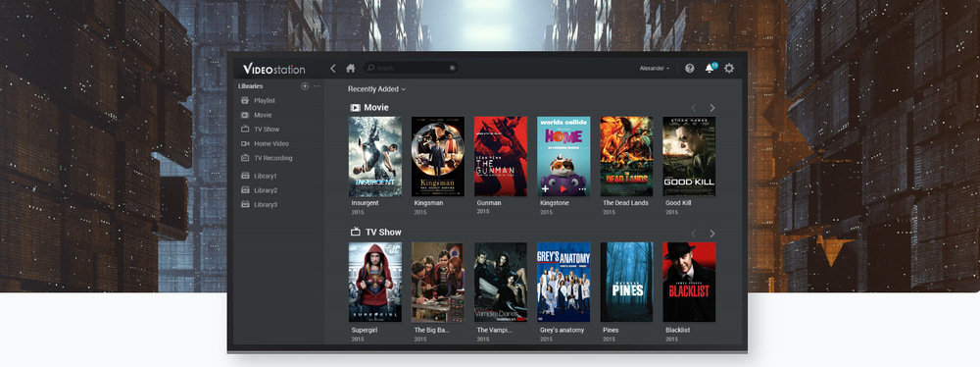Click inside the Search field
The width and height of the screenshot is (980, 367).
coord(411,68)
